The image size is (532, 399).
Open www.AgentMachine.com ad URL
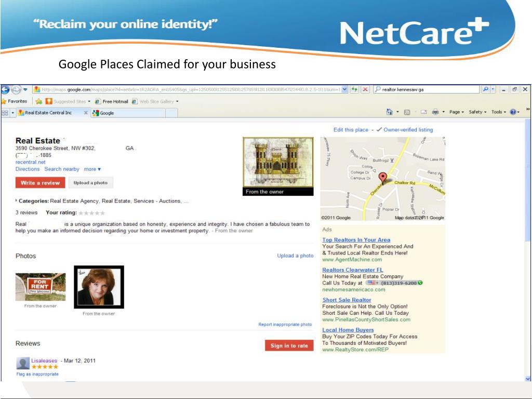pyautogui.click(x=352, y=260)
